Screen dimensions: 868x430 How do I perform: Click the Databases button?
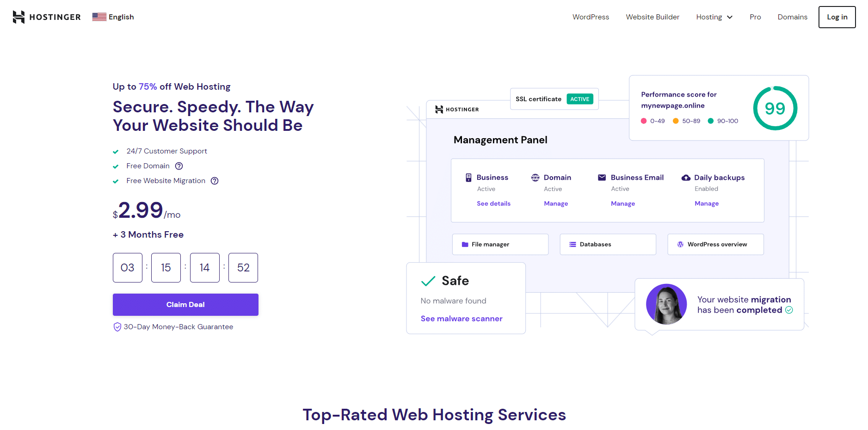608,245
